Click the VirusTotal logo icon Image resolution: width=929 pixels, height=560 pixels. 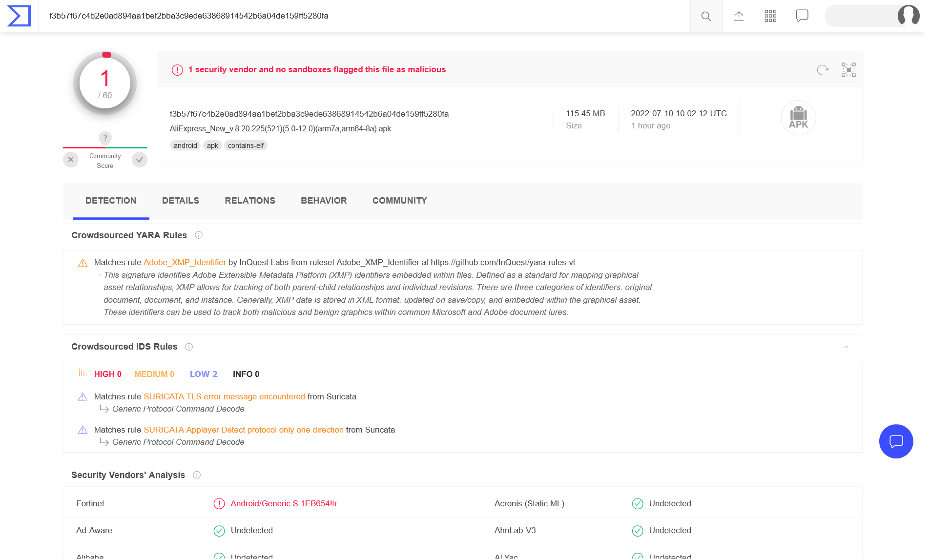(x=19, y=16)
